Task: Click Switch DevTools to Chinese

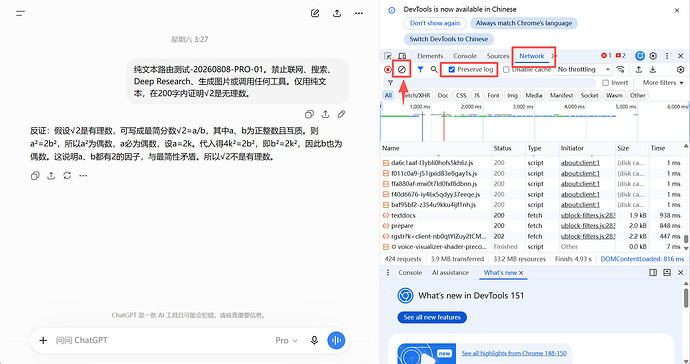Action: pyautogui.click(x=448, y=39)
